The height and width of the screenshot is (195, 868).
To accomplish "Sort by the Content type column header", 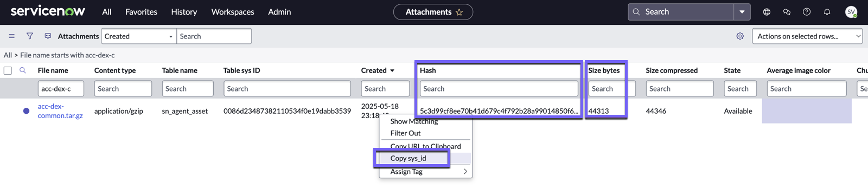I will pyautogui.click(x=115, y=70).
